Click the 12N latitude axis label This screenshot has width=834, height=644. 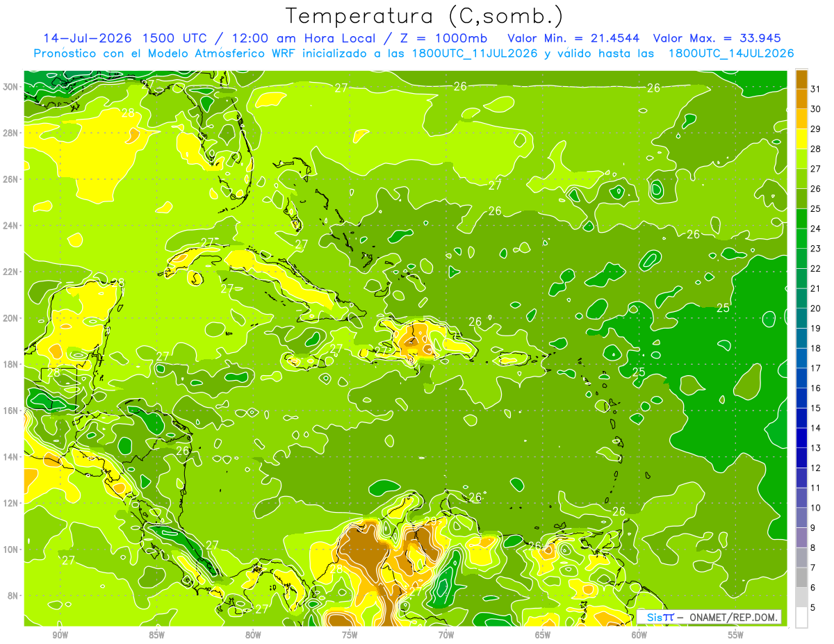click(11, 503)
